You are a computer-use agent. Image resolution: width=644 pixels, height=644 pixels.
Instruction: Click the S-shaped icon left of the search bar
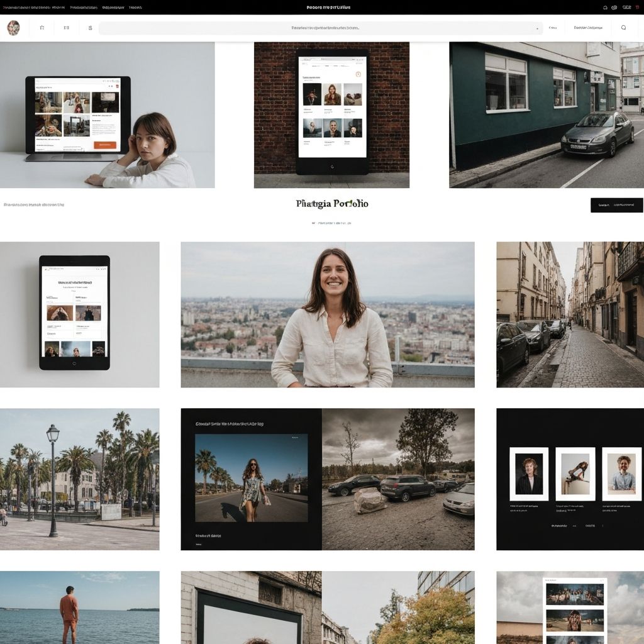pos(89,28)
